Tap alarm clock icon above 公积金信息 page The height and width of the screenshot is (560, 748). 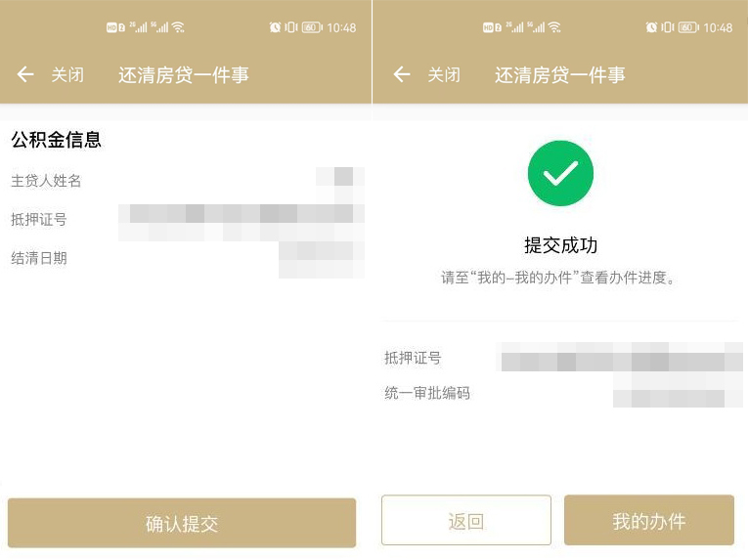[275, 27]
